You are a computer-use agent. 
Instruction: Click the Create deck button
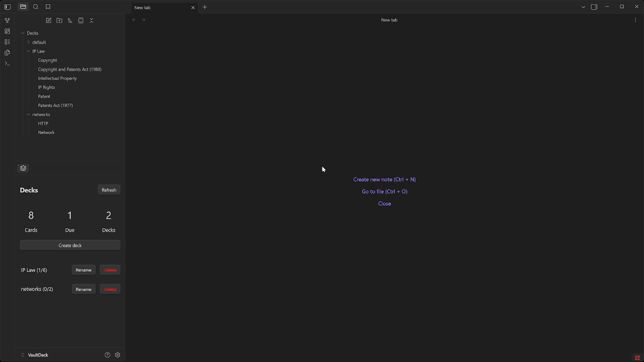(70, 245)
